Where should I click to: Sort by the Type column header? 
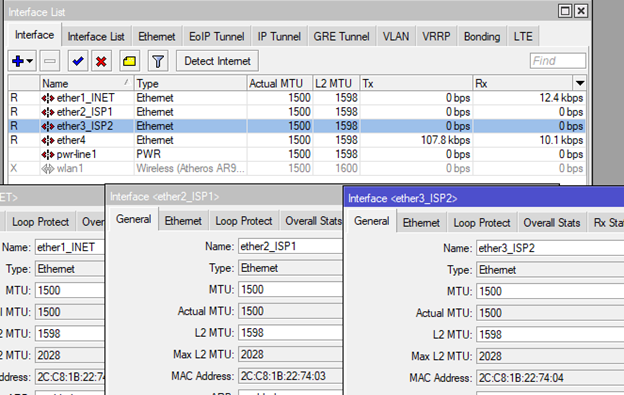tap(190, 84)
